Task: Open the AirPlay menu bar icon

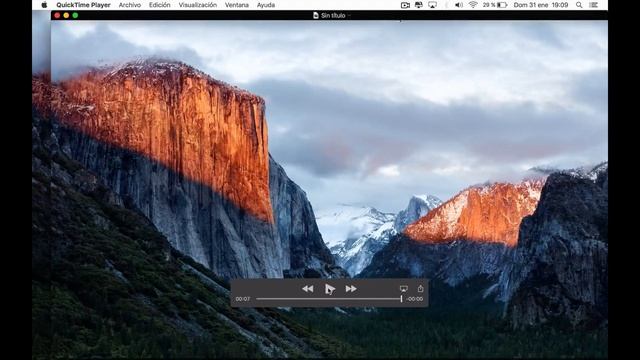Action: (x=432, y=5)
